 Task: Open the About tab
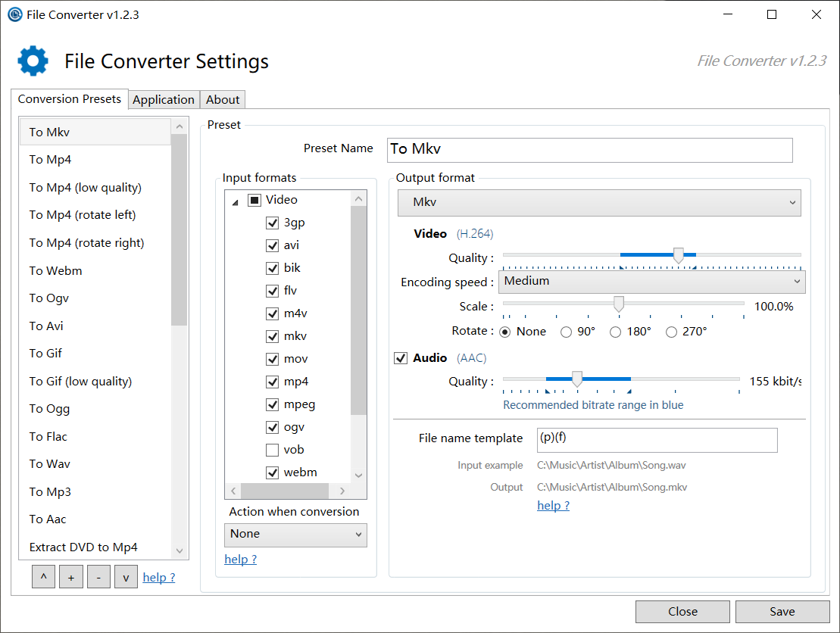pos(222,99)
